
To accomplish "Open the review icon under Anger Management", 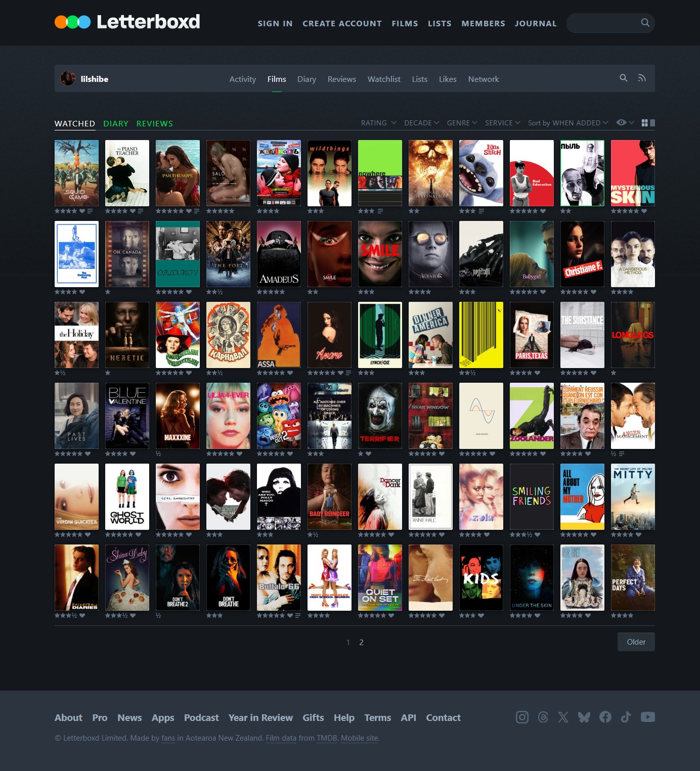I will [622, 453].
